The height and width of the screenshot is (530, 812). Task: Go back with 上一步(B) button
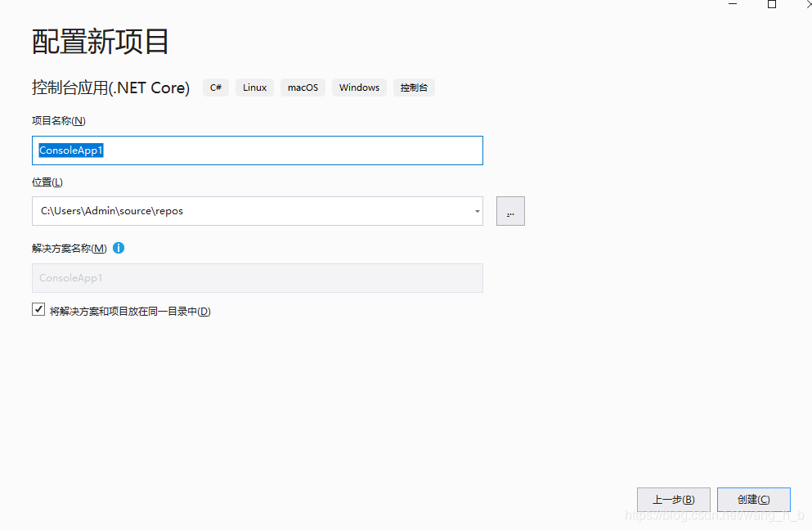click(x=673, y=500)
